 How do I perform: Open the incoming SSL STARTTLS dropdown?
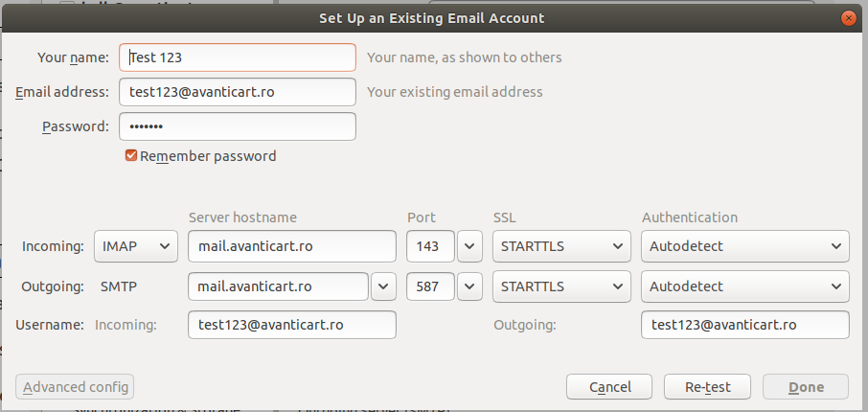pos(561,246)
